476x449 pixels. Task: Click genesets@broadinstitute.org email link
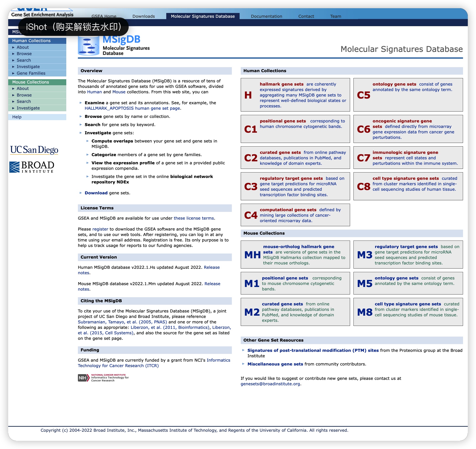(270, 384)
